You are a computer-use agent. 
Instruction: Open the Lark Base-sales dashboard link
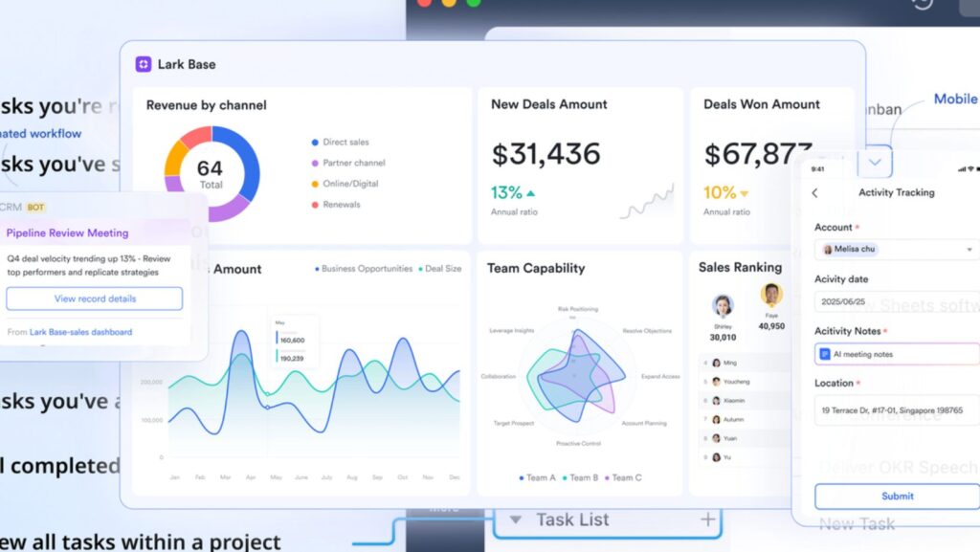80,332
